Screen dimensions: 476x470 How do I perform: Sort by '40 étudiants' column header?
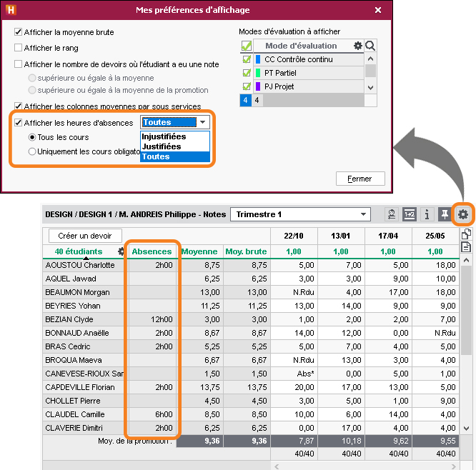pos(79,251)
